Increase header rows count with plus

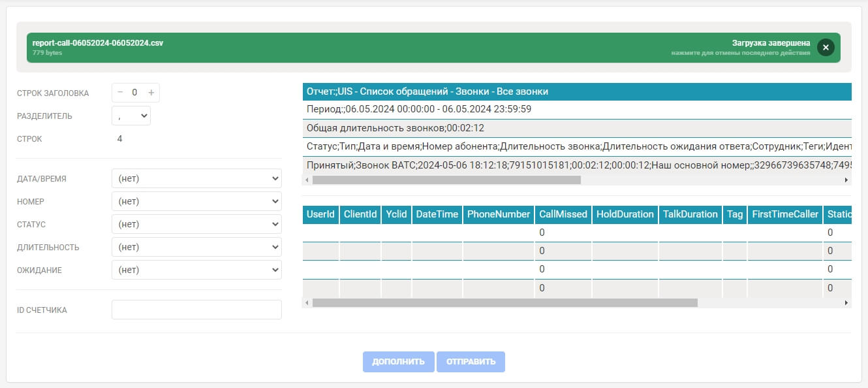(x=151, y=93)
